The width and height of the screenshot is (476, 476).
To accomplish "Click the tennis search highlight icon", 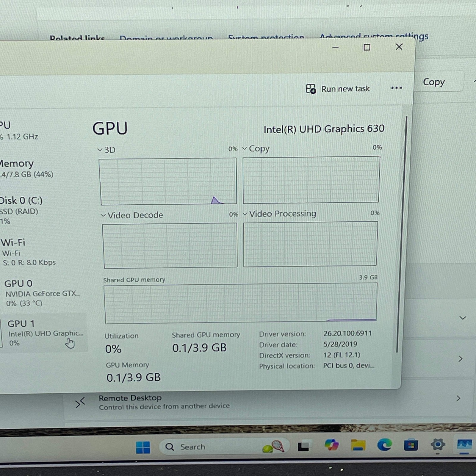I will [x=273, y=447].
